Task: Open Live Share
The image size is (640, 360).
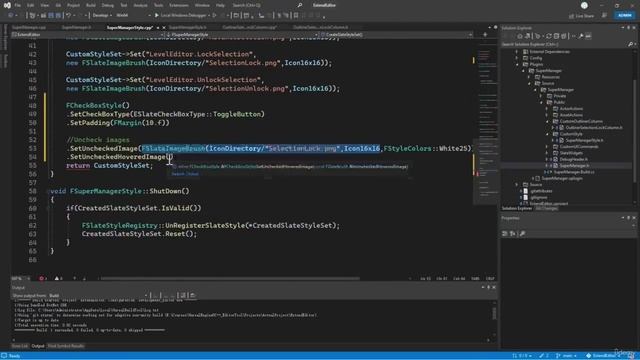Action: pyautogui.click(x=581, y=16)
